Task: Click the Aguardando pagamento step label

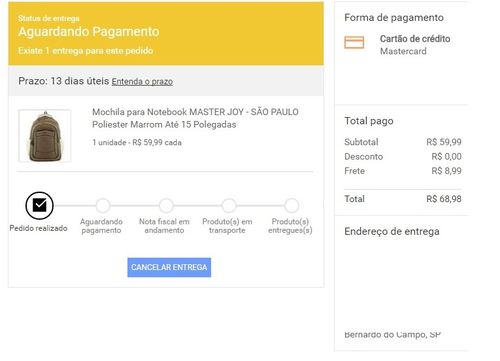Action: [101, 226]
